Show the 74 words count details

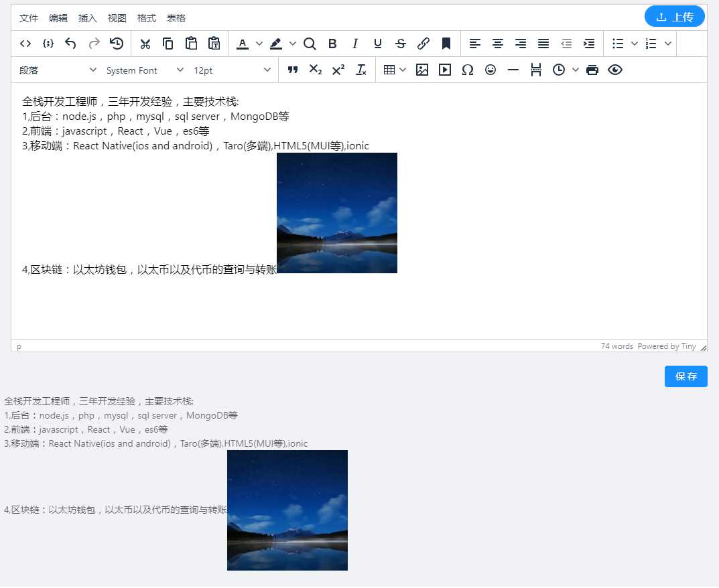pos(616,346)
